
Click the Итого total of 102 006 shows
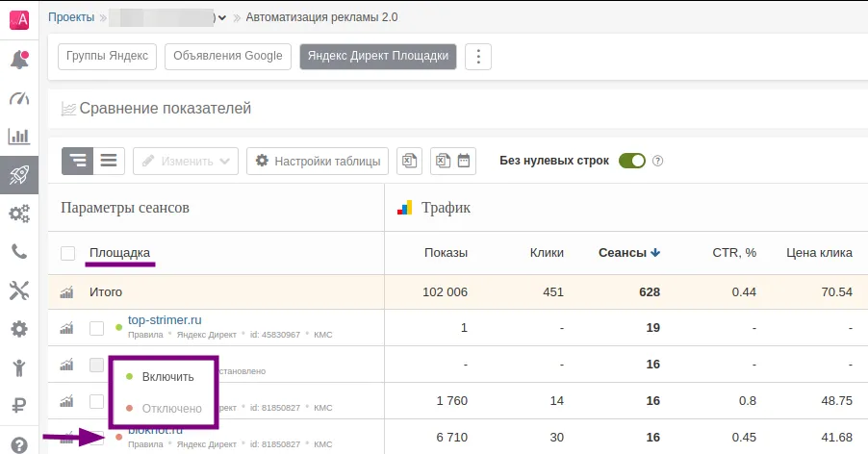(x=446, y=292)
